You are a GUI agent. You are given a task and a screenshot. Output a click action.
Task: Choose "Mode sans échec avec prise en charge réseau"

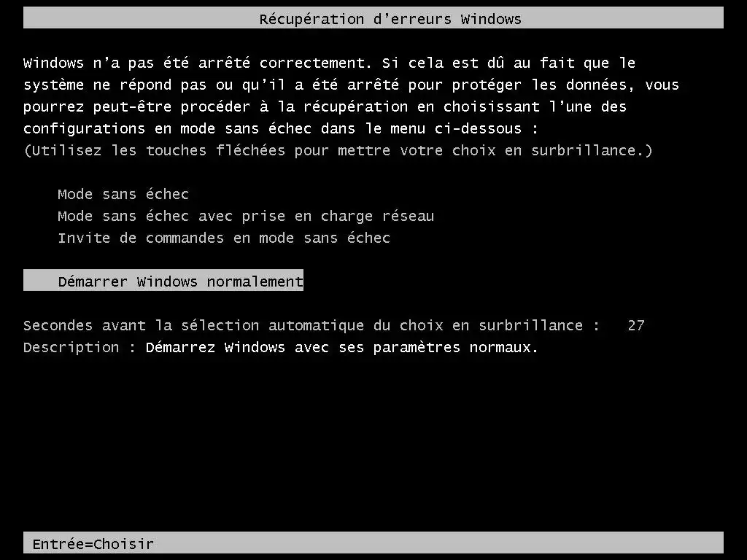pos(246,216)
